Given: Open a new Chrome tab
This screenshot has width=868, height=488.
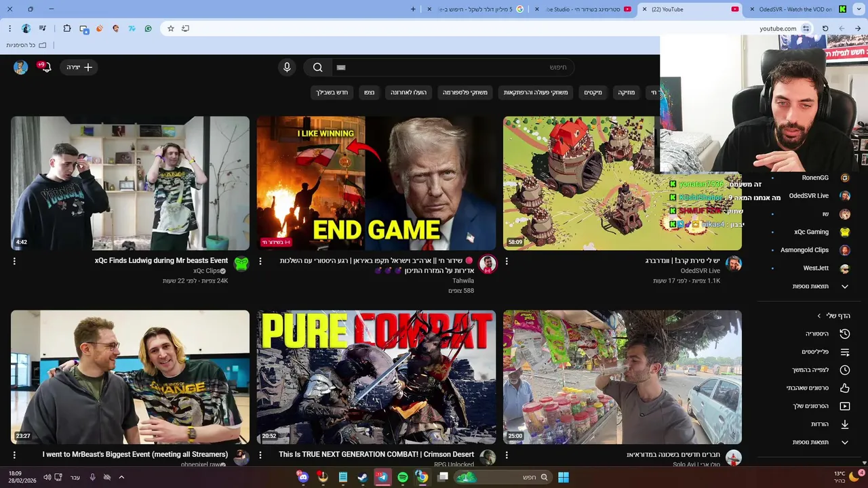Looking at the screenshot, I should (x=413, y=9).
